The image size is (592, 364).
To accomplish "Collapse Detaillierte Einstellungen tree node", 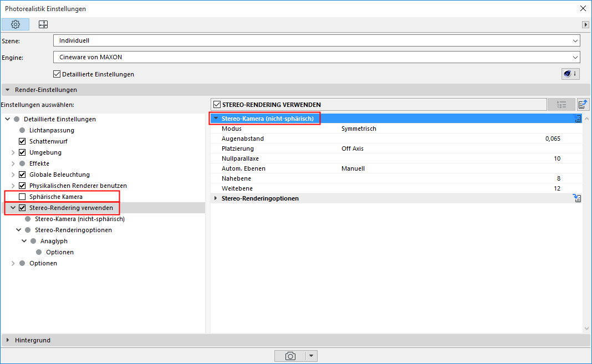I will click(8, 119).
